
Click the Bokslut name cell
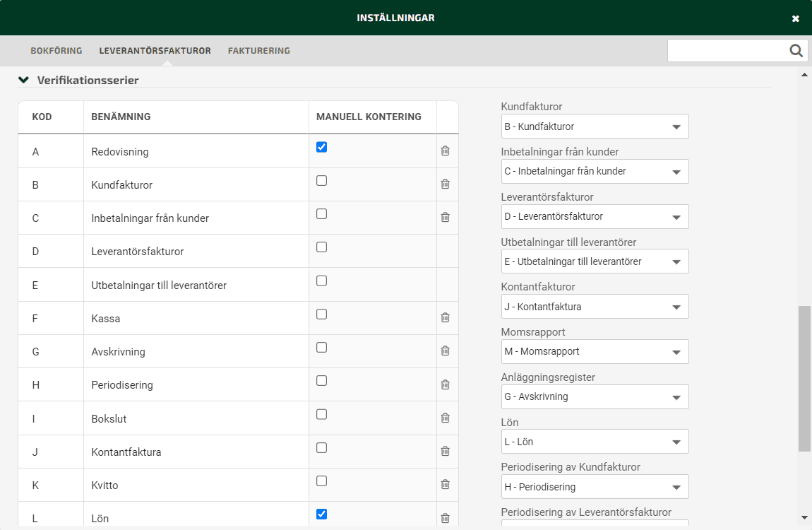[196, 418]
